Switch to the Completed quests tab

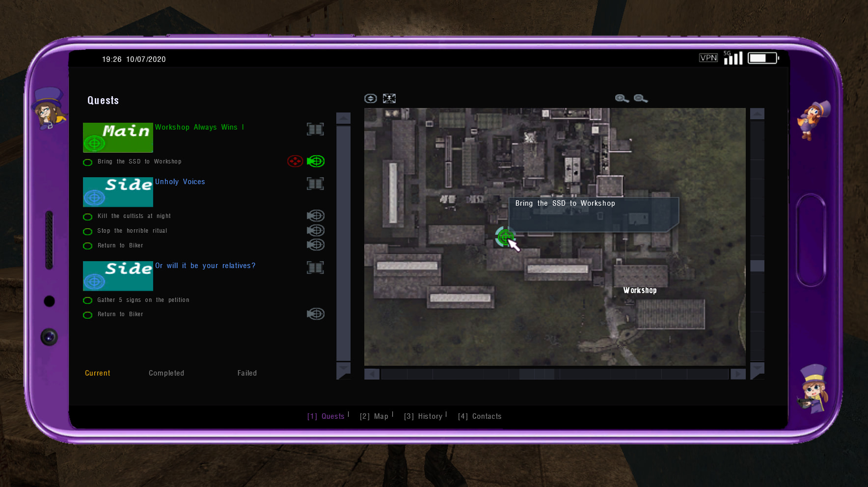tap(166, 373)
